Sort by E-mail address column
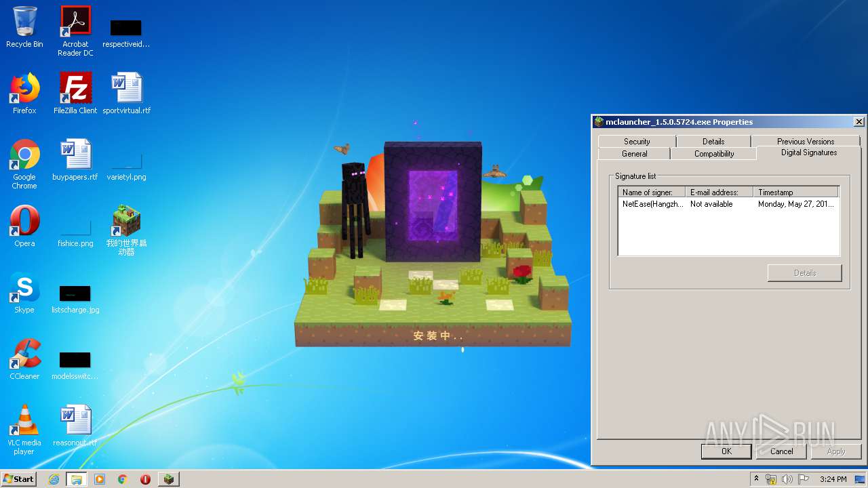The width and height of the screenshot is (868, 488). 719,192
